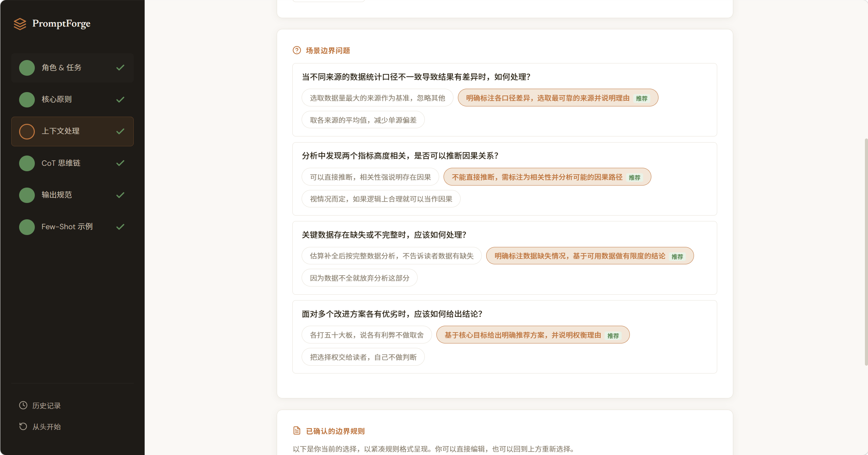Click question text 分析中发现两个指标高度相关，是否可以推断因果关系？
Viewport: 868px width, 455px height.
pyautogui.click(x=400, y=156)
